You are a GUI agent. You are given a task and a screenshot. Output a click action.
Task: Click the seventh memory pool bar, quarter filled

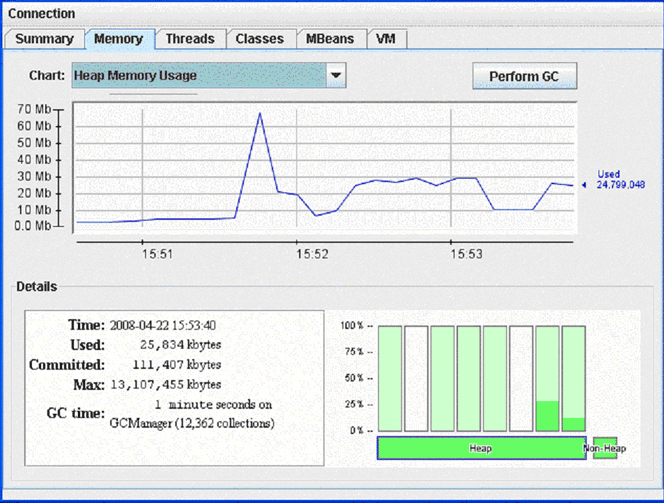[x=547, y=378]
